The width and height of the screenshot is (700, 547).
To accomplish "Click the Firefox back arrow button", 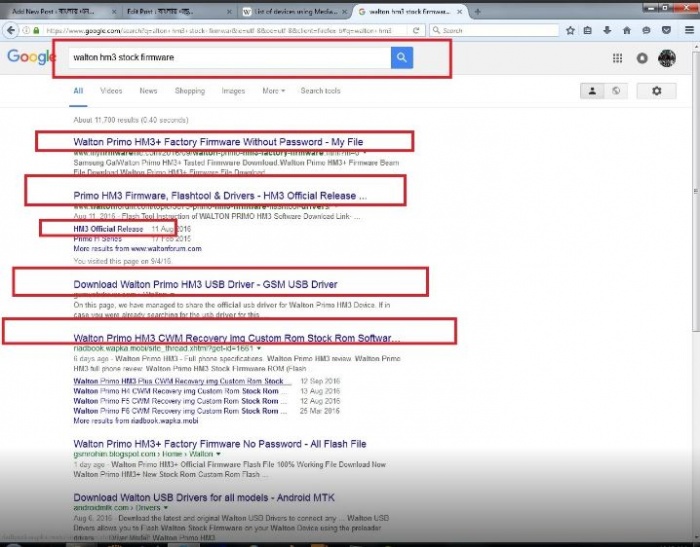I will [11, 30].
